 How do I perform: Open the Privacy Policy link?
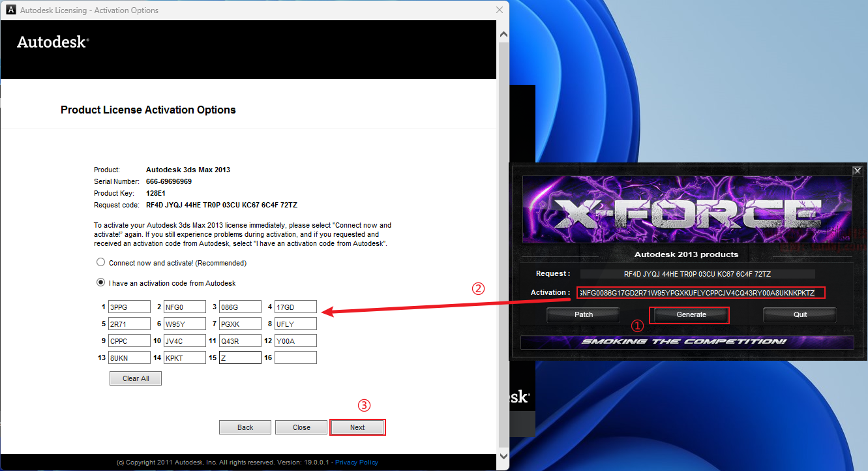click(x=357, y=463)
